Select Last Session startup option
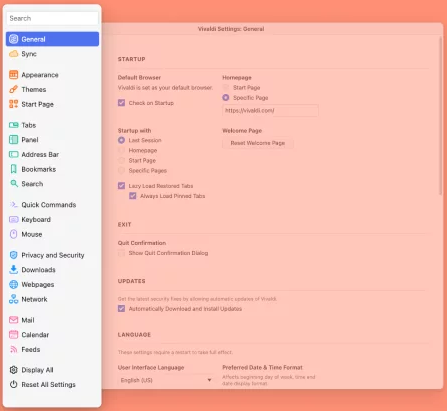 click(121, 140)
